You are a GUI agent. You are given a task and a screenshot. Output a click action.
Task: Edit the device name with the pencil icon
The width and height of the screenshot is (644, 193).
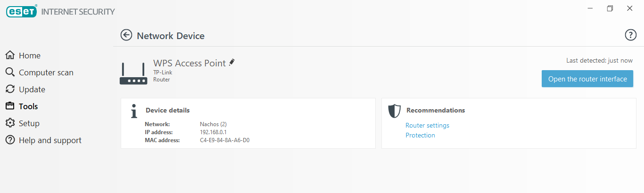[x=232, y=62]
